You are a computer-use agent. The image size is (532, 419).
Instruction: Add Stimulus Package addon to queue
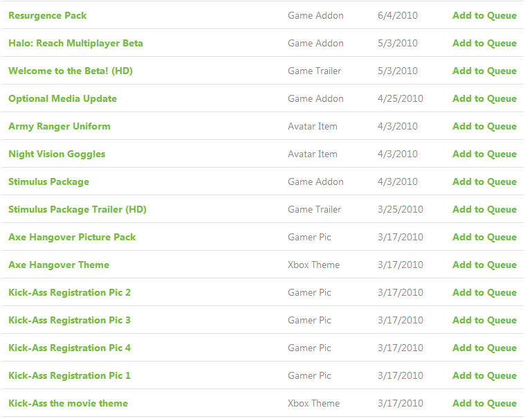click(484, 181)
